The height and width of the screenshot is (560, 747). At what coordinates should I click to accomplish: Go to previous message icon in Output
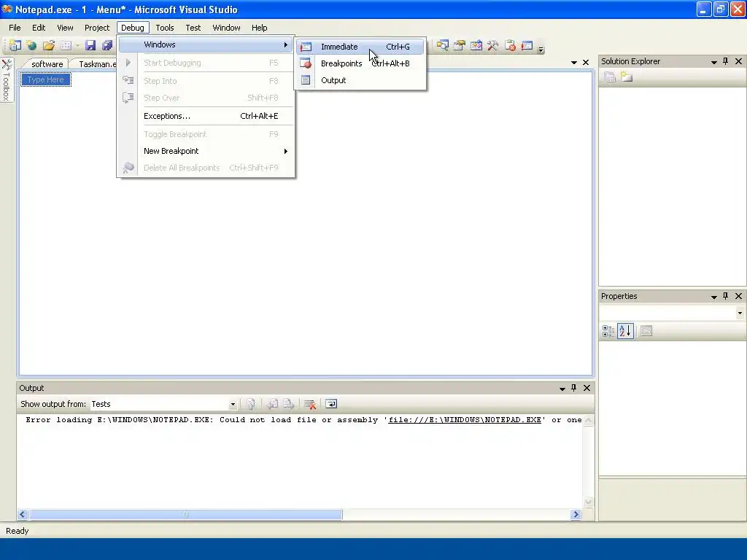[x=273, y=404]
